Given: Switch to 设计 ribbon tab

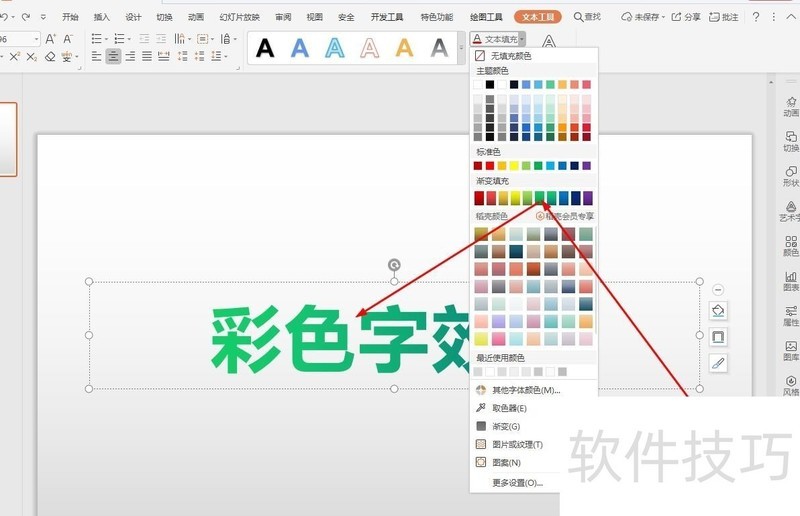Looking at the screenshot, I should pyautogui.click(x=133, y=17).
